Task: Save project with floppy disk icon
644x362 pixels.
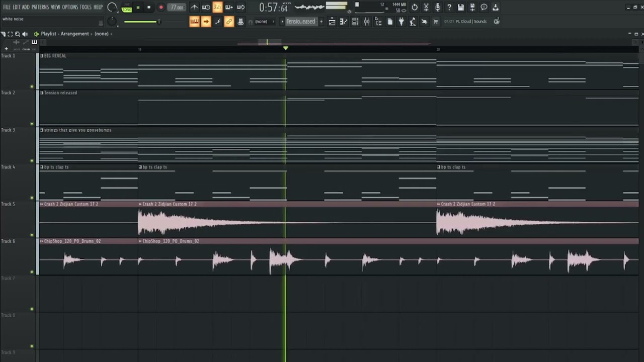Action: click(461, 7)
